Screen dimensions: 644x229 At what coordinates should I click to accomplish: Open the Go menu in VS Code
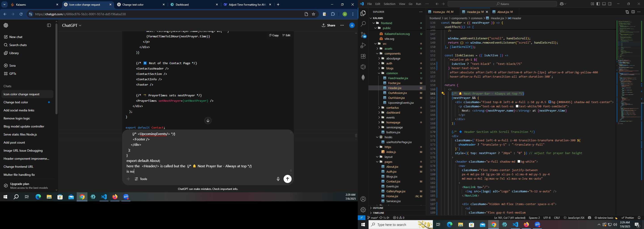[411, 4]
